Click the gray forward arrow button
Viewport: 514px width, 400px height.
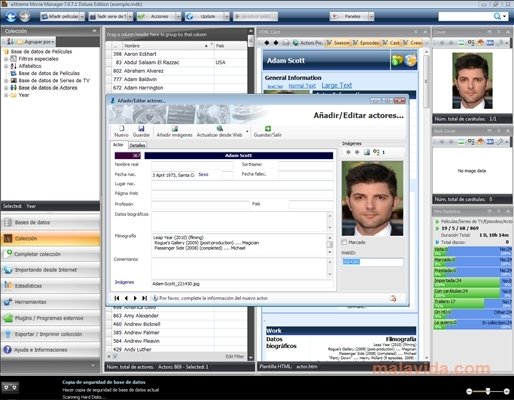[24, 16]
